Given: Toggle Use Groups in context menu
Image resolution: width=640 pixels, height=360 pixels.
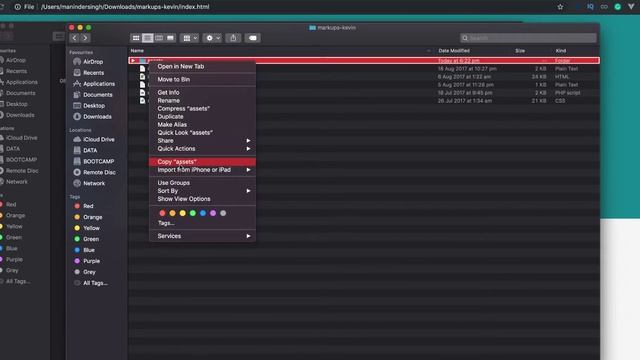Looking at the screenshot, I should point(202,183).
